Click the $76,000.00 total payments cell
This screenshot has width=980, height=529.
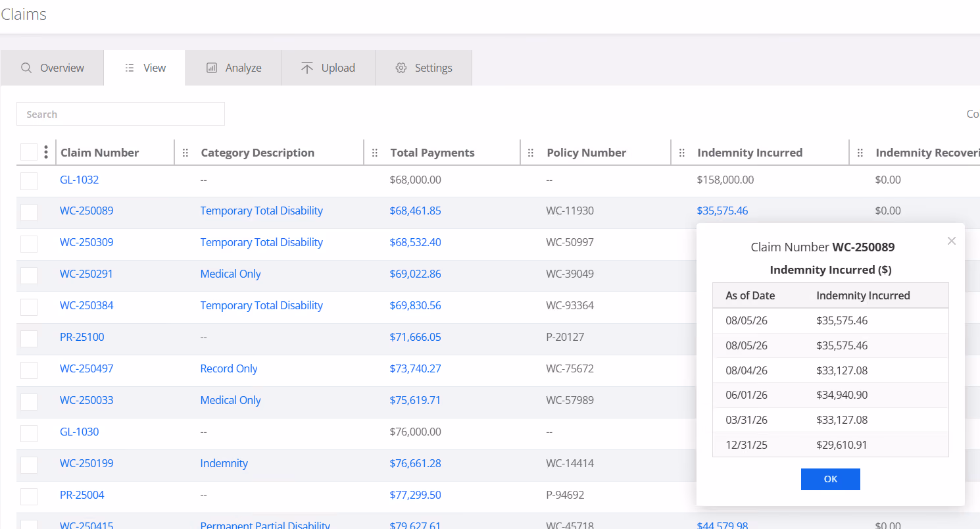pyautogui.click(x=415, y=432)
